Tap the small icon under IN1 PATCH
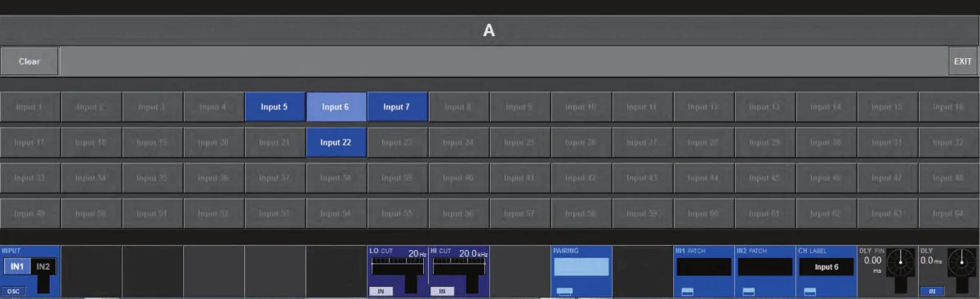The height and width of the screenshot is (299, 980). (687, 291)
